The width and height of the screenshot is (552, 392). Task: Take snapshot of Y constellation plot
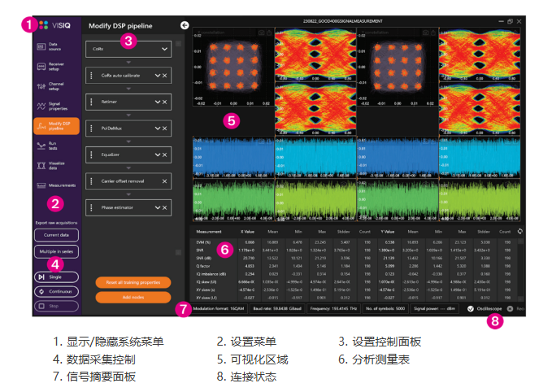click(x=425, y=33)
